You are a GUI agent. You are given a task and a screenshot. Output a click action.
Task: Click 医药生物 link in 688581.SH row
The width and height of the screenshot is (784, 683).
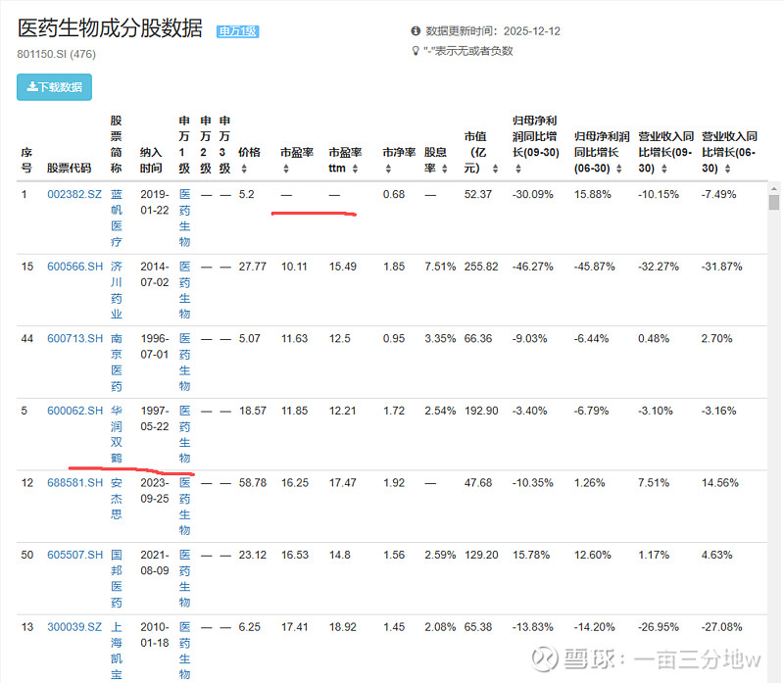tap(185, 506)
